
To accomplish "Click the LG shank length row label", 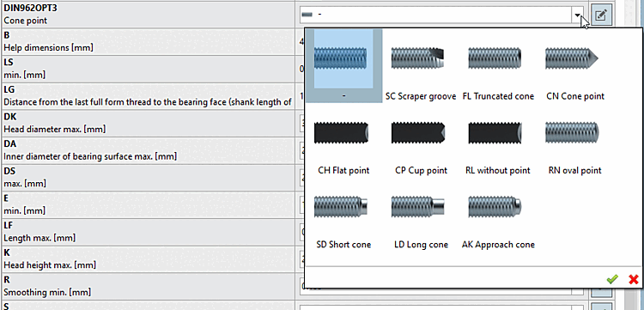I will click(148, 96).
